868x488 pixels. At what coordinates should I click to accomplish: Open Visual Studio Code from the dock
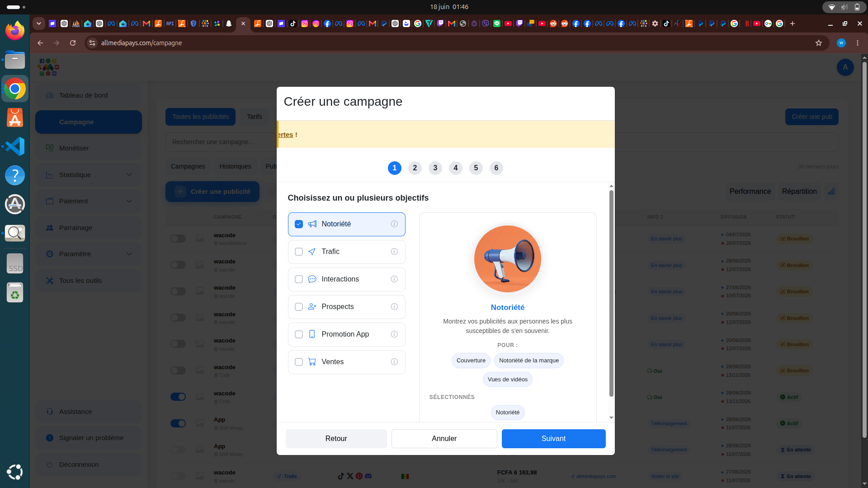[x=15, y=146]
